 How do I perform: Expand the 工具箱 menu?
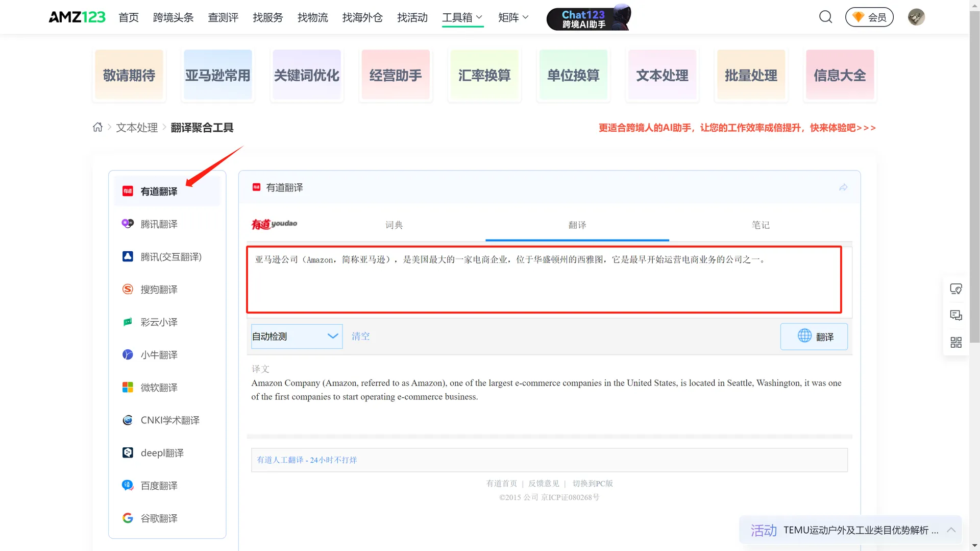[462, 17]
